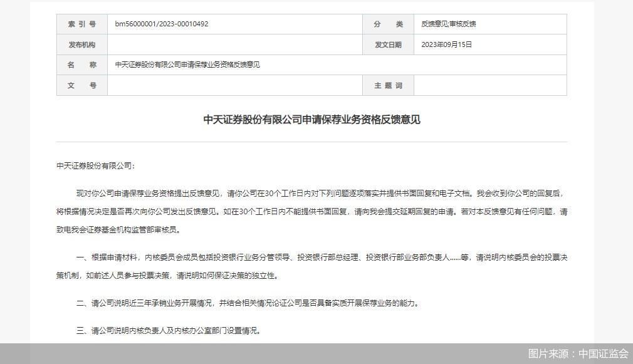The image size is (633, 364).
Task: Click the empty cell beside 文号
Action: point(232,85)
